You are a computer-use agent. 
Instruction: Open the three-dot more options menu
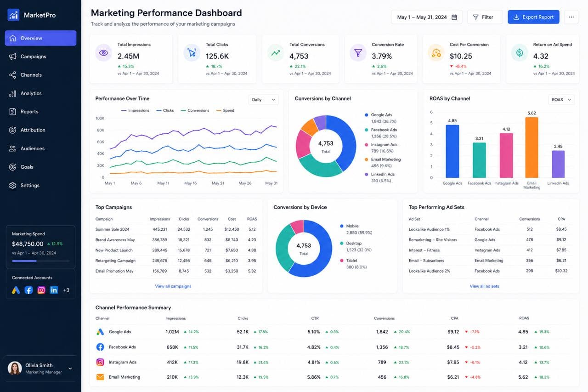click(x=571, y=17)
